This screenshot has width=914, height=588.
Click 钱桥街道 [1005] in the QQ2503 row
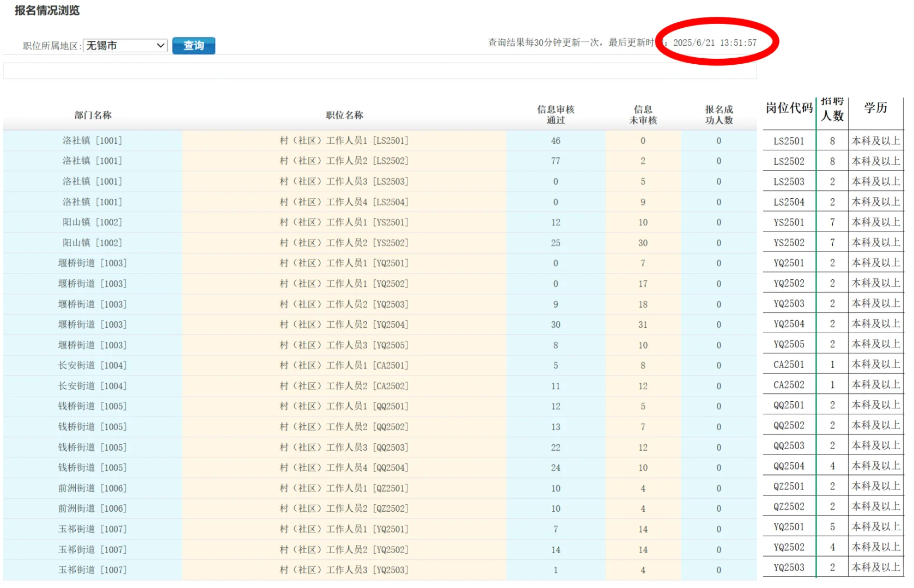[93, 448]
